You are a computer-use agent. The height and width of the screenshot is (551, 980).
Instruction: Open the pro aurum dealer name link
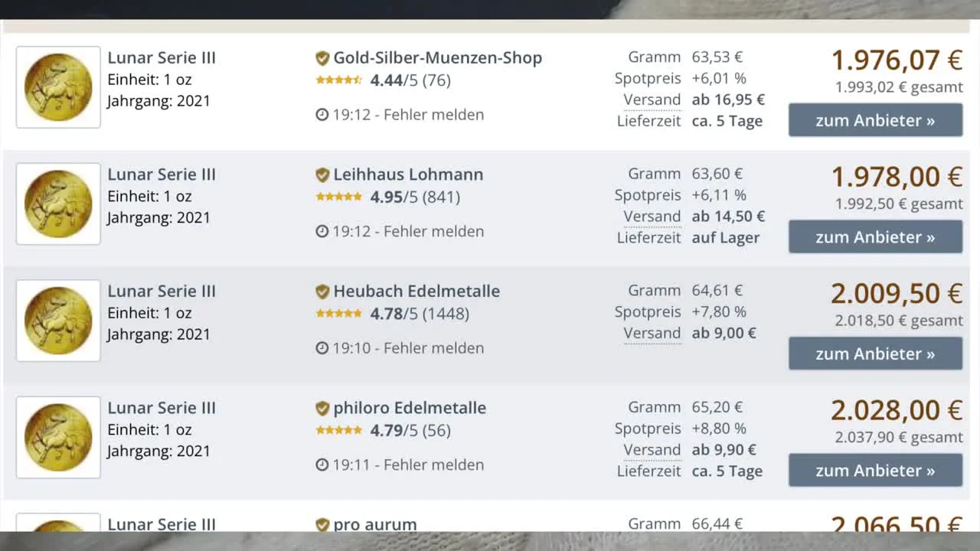pyautogui.click(x=375, y=524)
